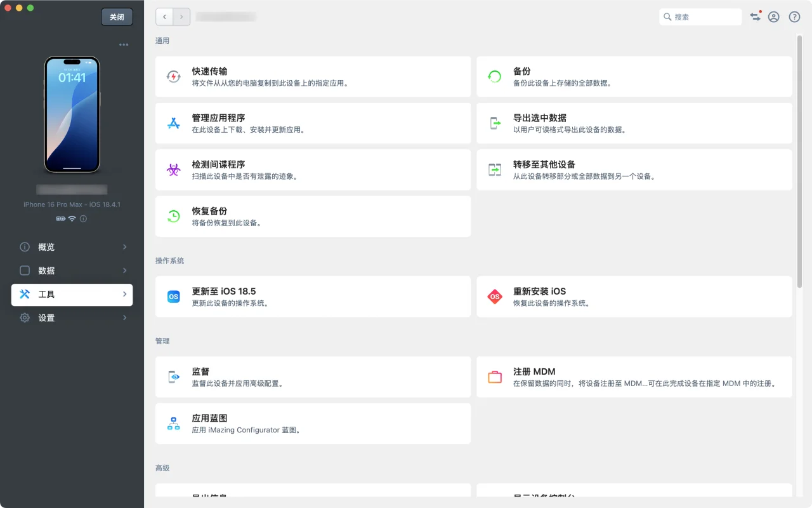Click the iPhone 16 Pro Max - iOS 18.4.1 text
The width and height of the screenshot is (812, 508).
point(72,204)
